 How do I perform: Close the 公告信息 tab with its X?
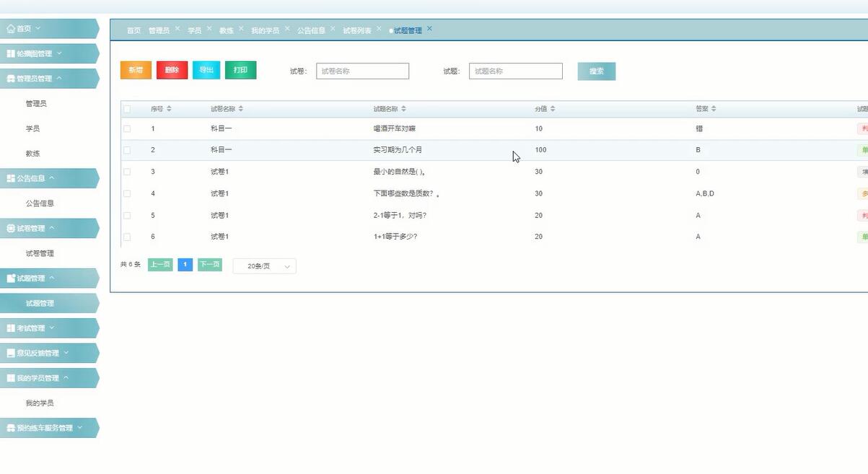click(333, 29)
